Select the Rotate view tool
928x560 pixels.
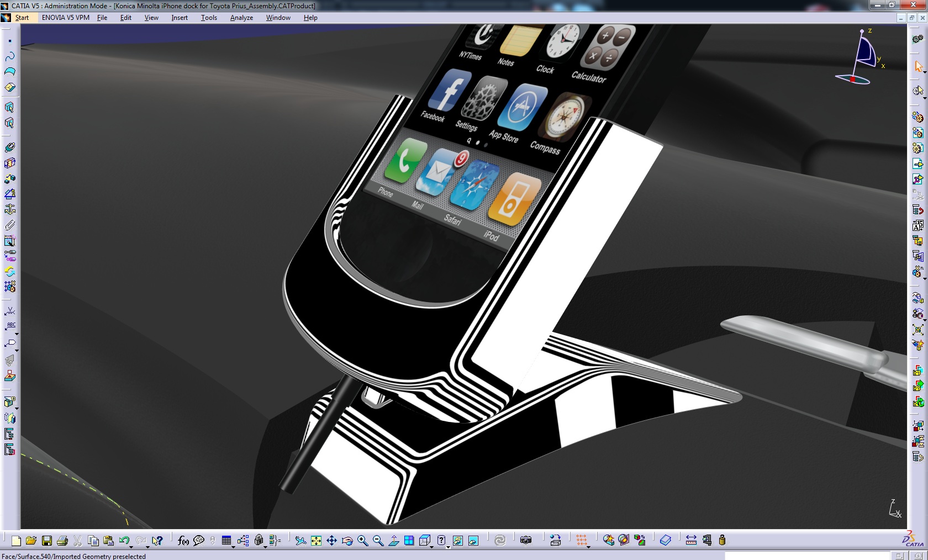pos(347,541)
